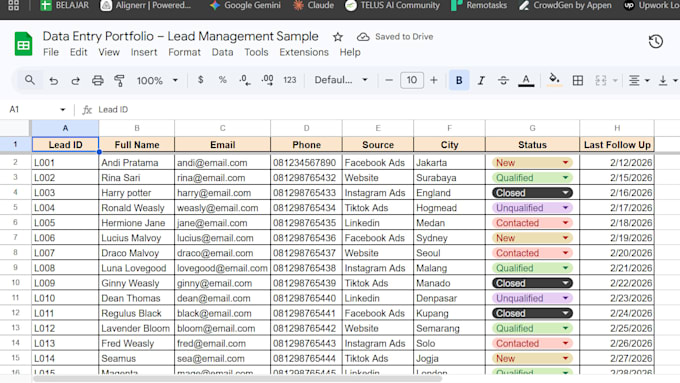Viewport: 680px width, 383px height.
Task: Open the Default font dropdown
Action: point(341,80)
